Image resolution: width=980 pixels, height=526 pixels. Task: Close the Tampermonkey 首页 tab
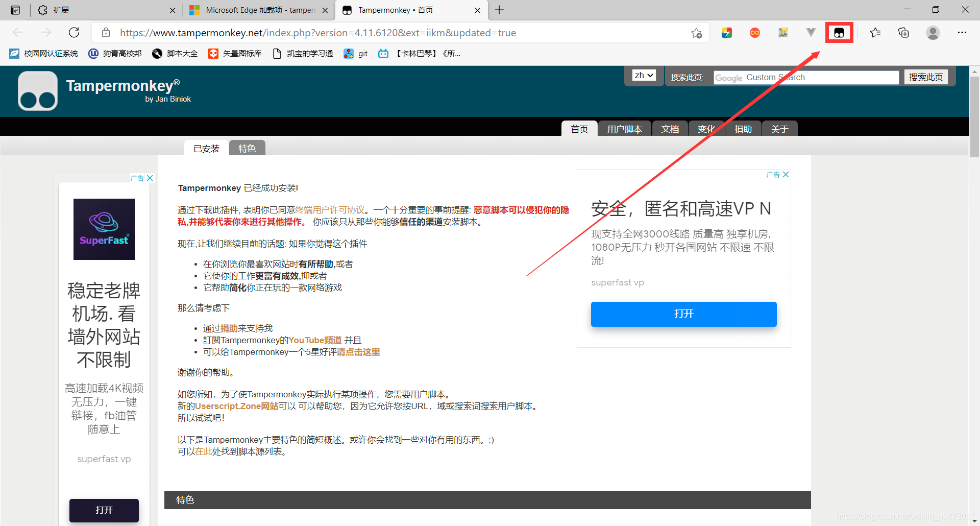pos(477,10)
